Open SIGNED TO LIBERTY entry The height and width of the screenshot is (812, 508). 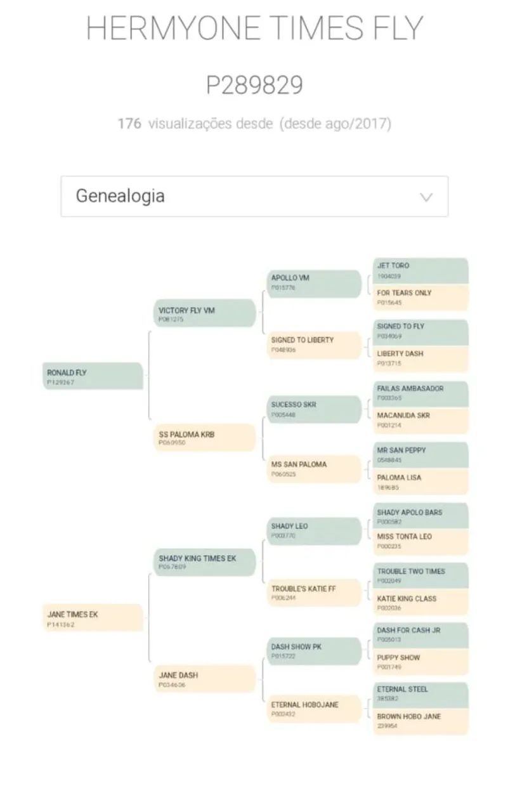(314, 344)
